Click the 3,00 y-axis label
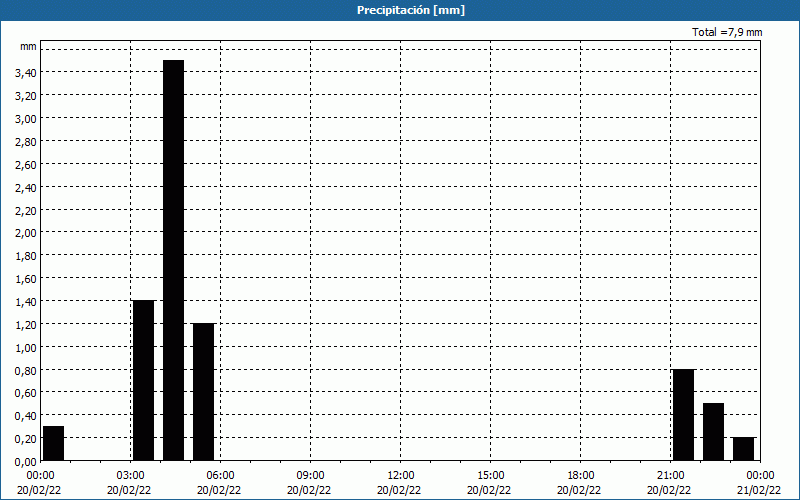800x500 pixels. pyautogui.click(x=26, y=119)
